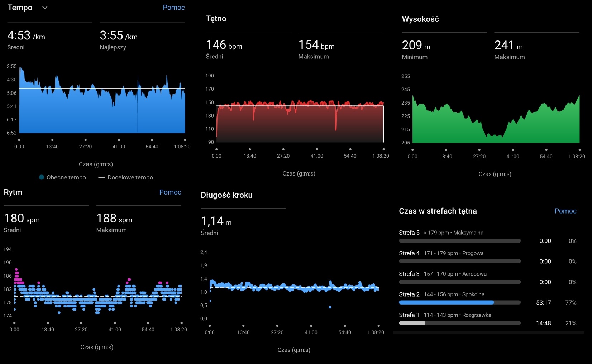Select 41:00 marker on Tętno time axis
Viewport: 592px width, 364px height.
(317, 149)
